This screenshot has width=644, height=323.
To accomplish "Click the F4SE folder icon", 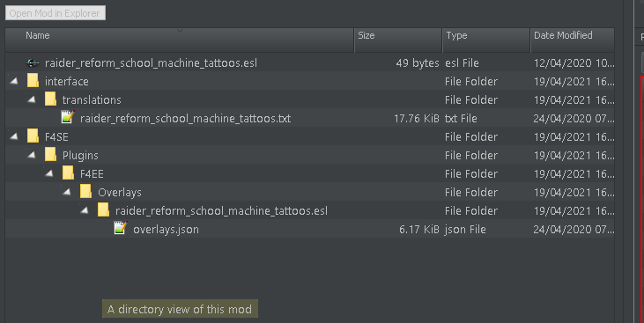I will [33, 136].
